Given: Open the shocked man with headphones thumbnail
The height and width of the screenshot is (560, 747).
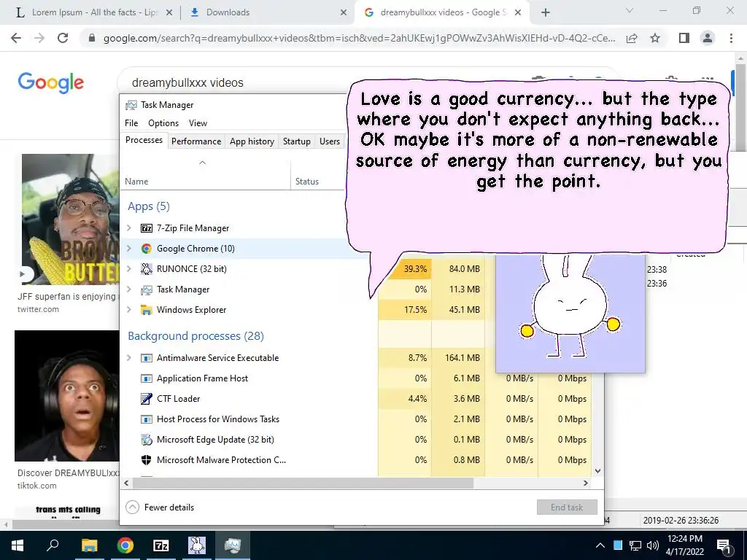Looking at the screenshot, I should click(67, 396).
